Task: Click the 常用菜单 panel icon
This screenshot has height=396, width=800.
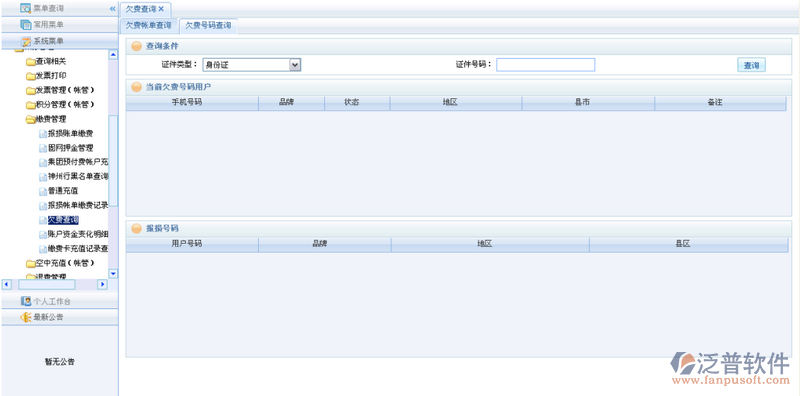Action: click(x=26, y=24)
